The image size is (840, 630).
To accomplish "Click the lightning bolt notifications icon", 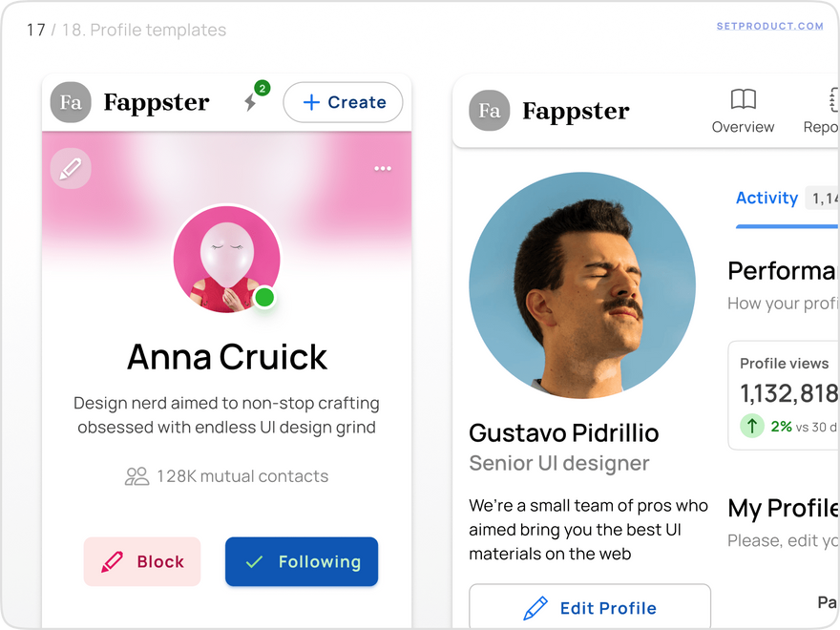I will [250, 102].
